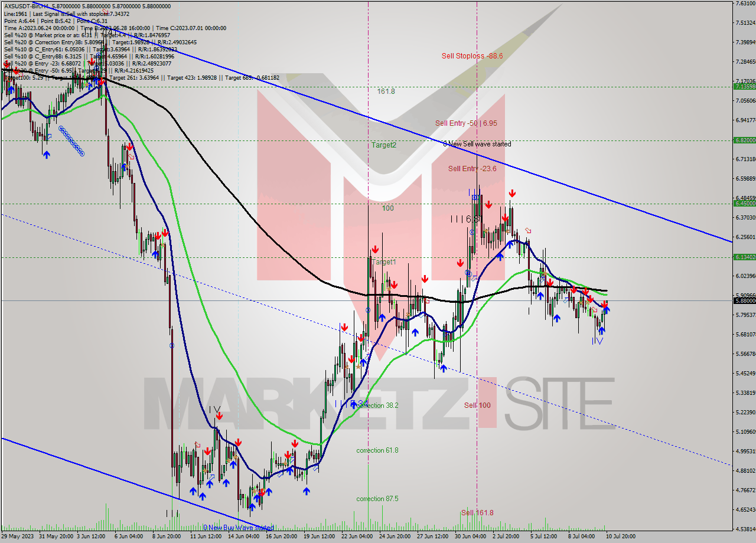
Task: Select the 'correction 38.2' label
Action: pos(377,405)
